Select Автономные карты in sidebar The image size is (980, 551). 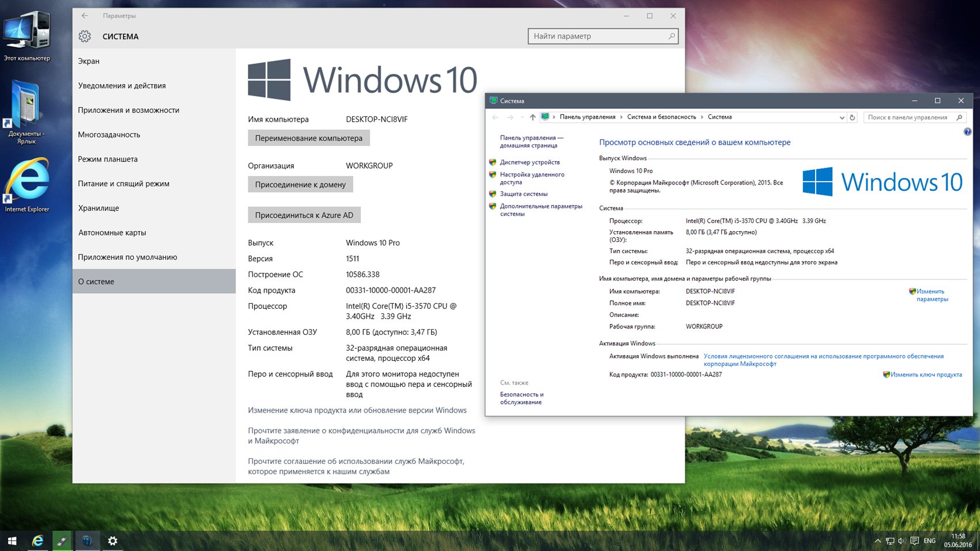154,233
